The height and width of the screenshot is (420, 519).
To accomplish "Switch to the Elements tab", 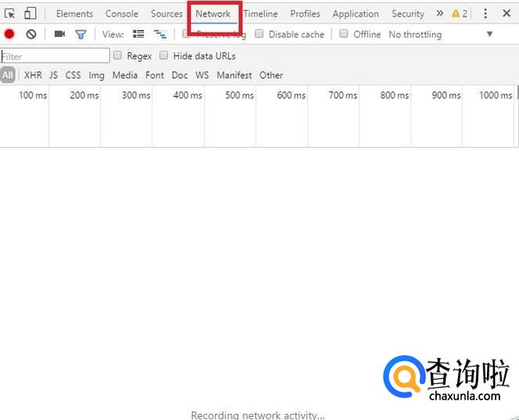I will 74,13.
